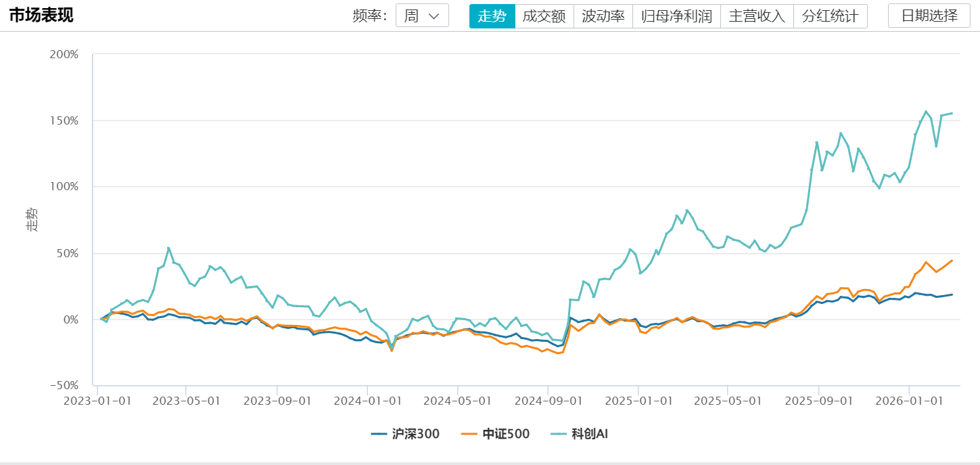Show the 归母净利润 view
The height and width of the screenshot is (465, 980).
point(676,16)
